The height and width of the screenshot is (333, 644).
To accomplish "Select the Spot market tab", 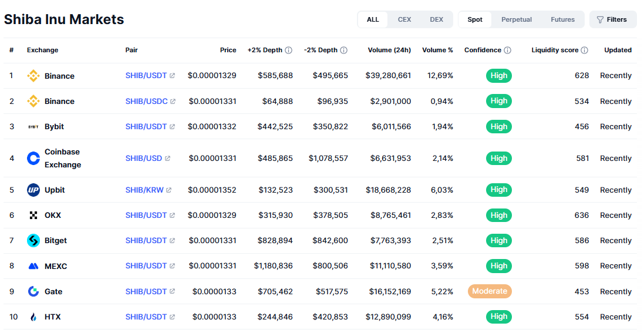I will [475, 20].
